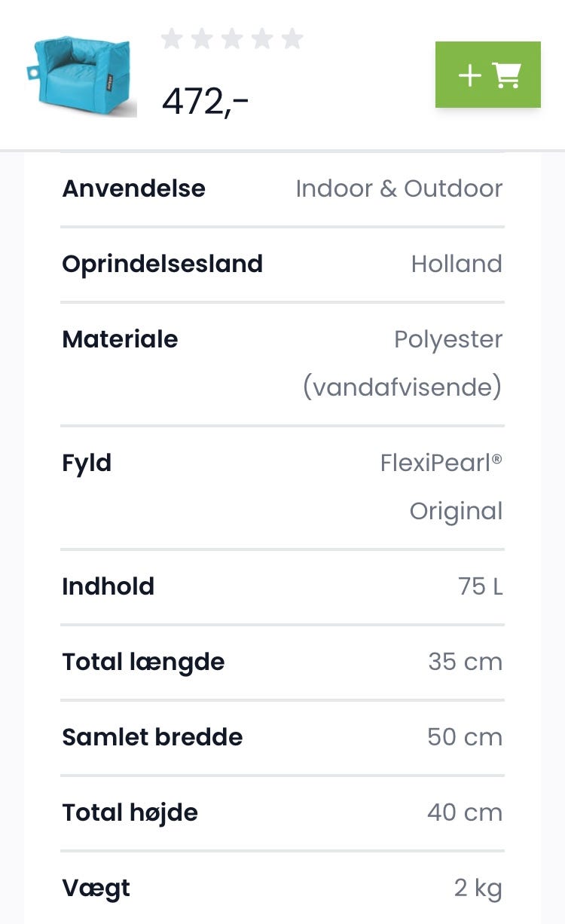Viewport: 565px width, 924px height.
Task: Select the fifth rating star
Action: (x=292, y=38)
